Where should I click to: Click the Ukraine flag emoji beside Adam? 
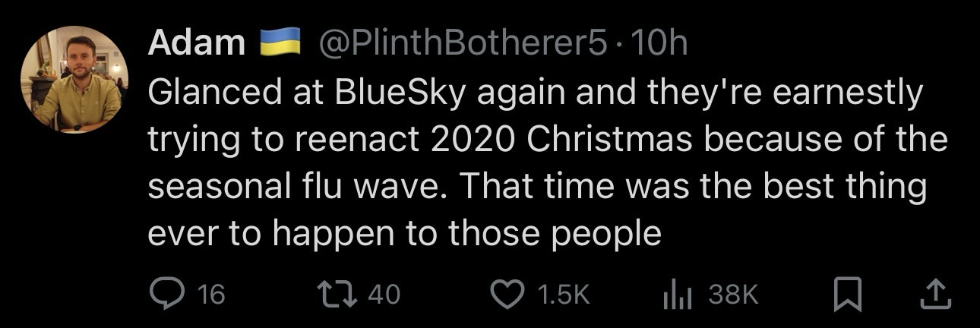(277, 44)
